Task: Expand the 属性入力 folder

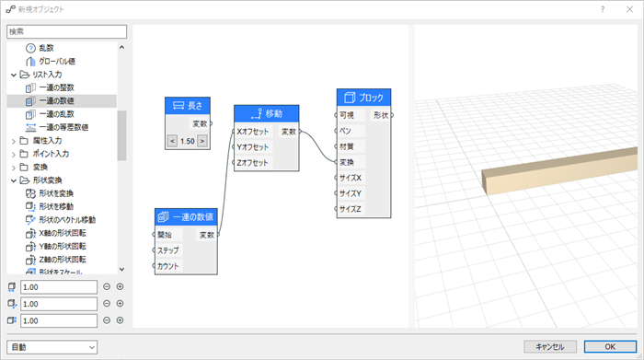Action: coord(14,141)
